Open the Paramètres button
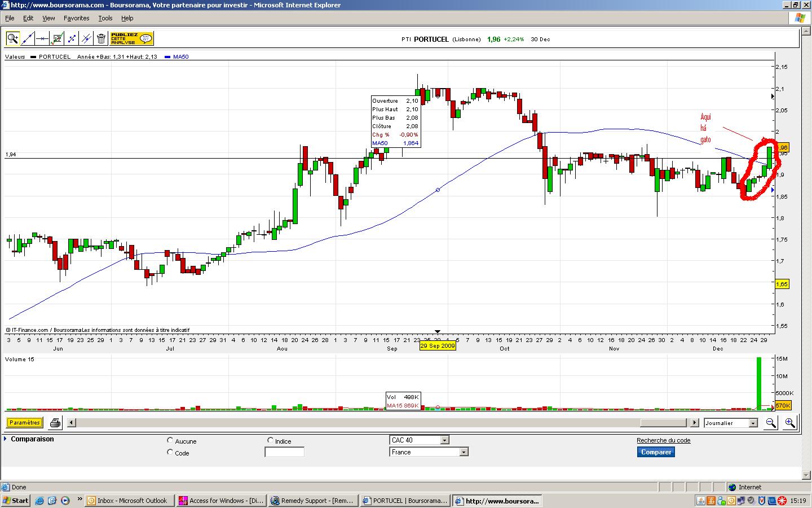 coord(24,422)
